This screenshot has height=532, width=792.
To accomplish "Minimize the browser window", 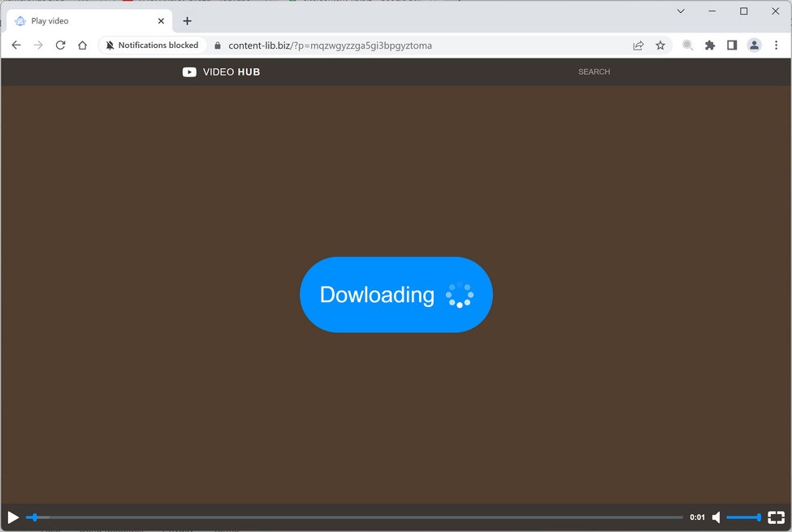I will [x=712, y=11].
